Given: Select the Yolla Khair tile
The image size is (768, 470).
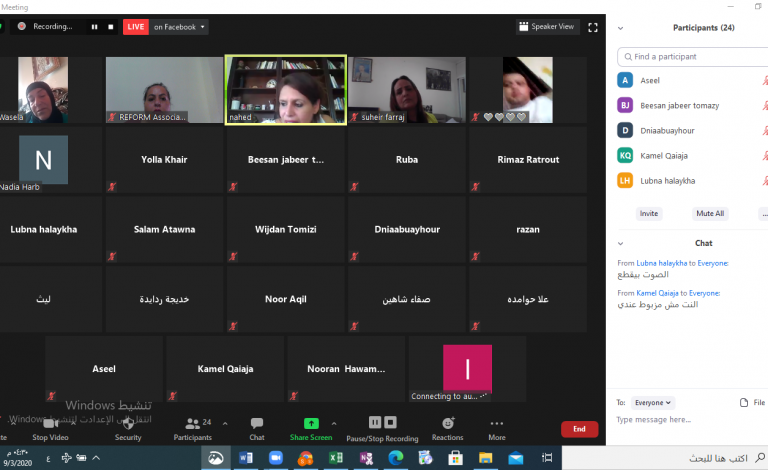Looking at the screenshot, I should [164, 160].
